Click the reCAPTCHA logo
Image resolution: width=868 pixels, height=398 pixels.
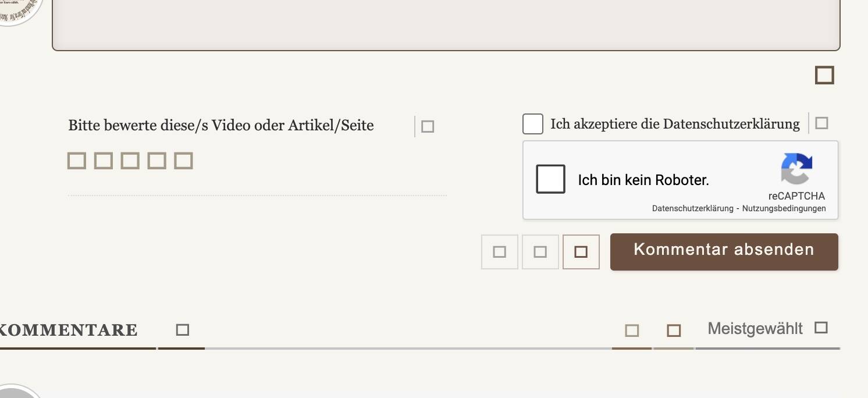point(796,169)
